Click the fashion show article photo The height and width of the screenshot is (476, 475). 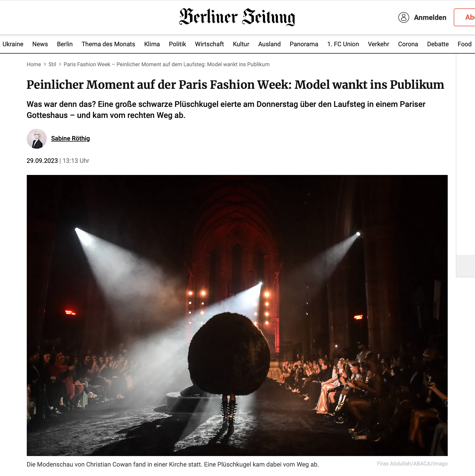point(237,315)
